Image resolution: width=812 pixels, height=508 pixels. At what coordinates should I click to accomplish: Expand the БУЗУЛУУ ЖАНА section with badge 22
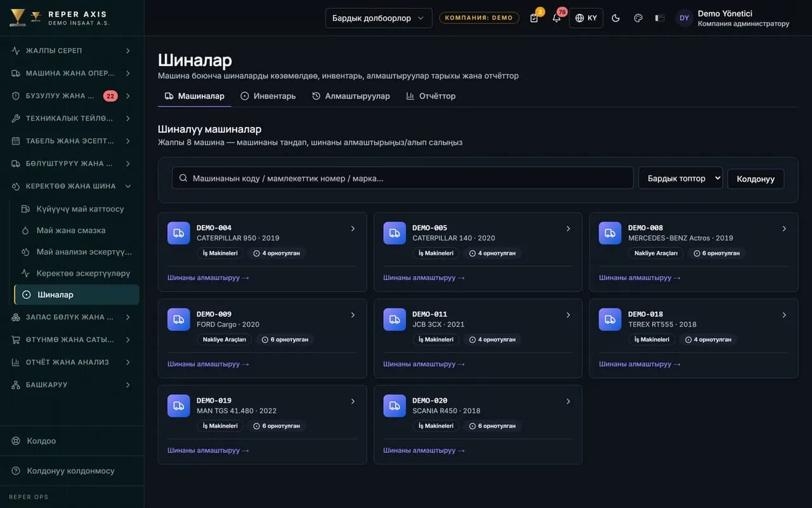coord(72,96)
